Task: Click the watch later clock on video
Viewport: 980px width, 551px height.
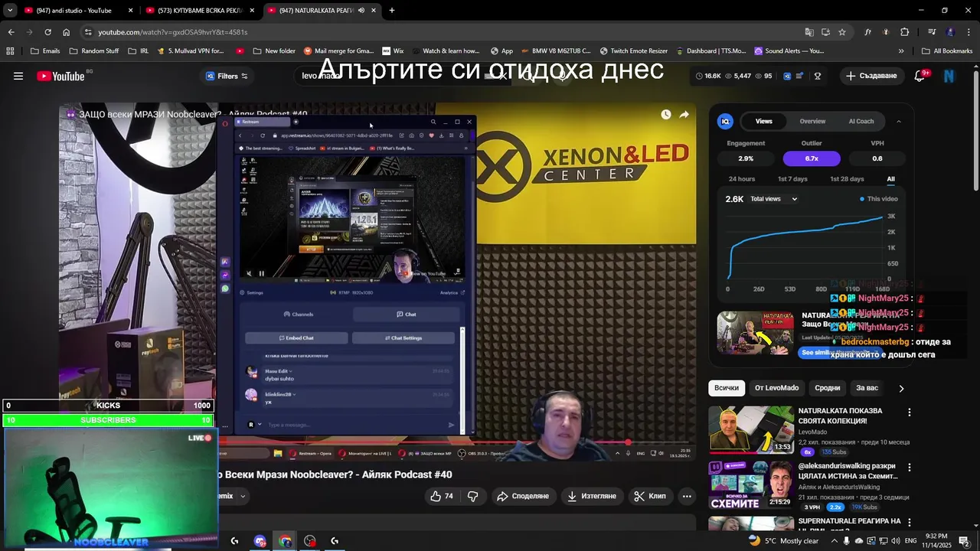Action: point(665,114)
